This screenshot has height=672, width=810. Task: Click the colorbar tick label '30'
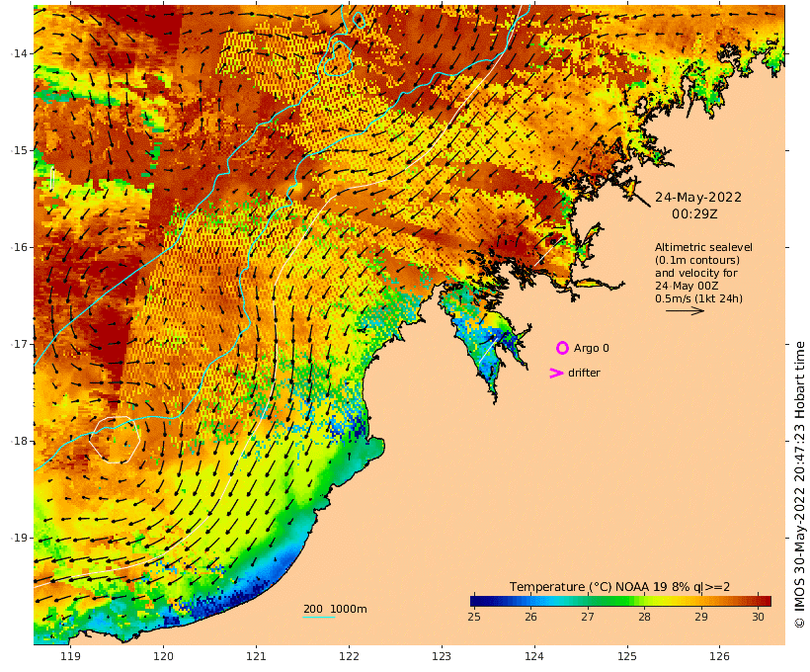[x=758, y=617]
